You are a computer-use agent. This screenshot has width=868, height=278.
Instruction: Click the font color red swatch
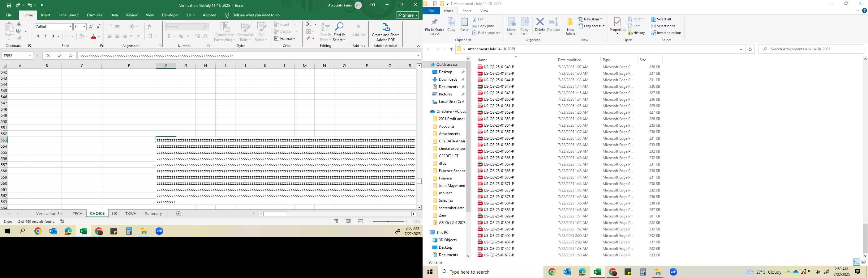coord(94,36)
